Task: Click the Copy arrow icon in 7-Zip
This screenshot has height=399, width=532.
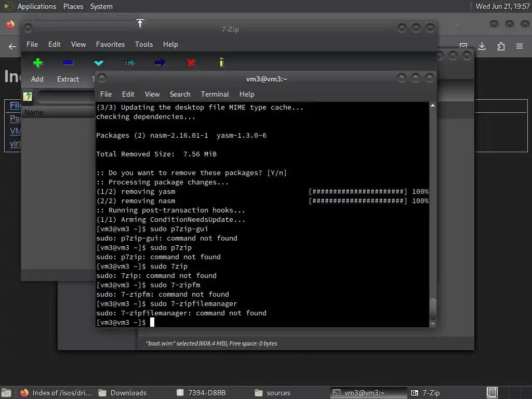Action: pos(129,63)
